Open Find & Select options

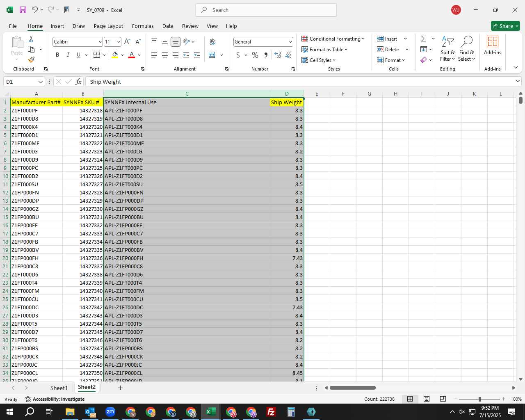click(x=467, y=48)
